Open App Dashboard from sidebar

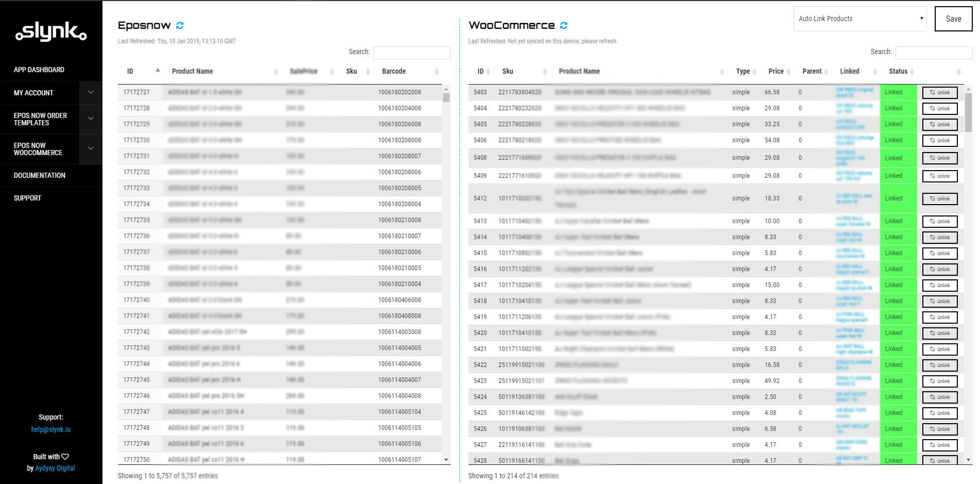(x=39, y=70)
